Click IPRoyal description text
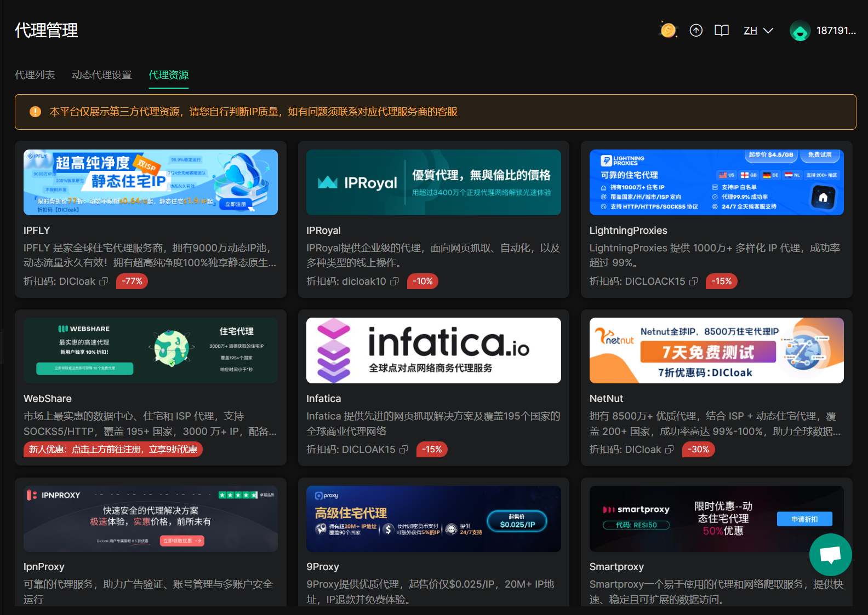 (433, 255)
